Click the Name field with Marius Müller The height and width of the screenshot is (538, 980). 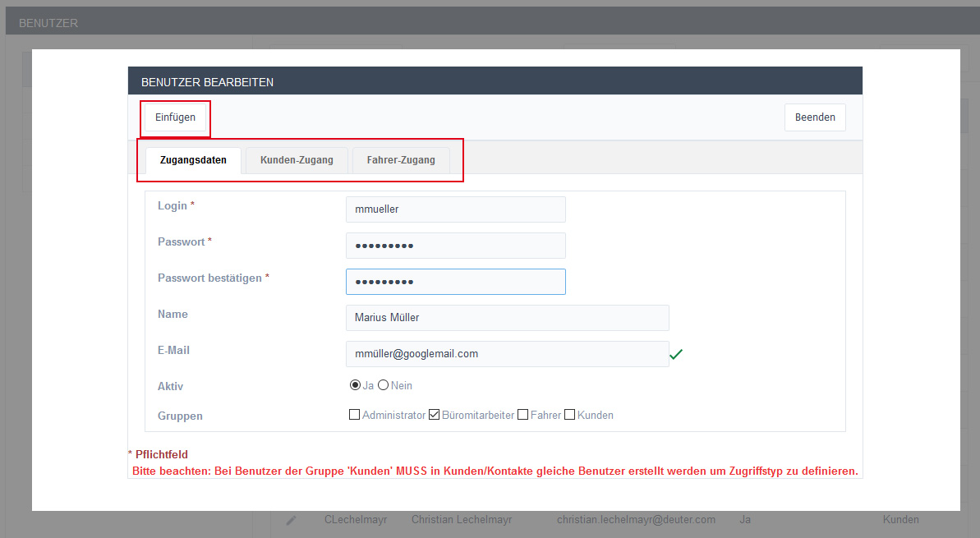(x=507, y=318)
